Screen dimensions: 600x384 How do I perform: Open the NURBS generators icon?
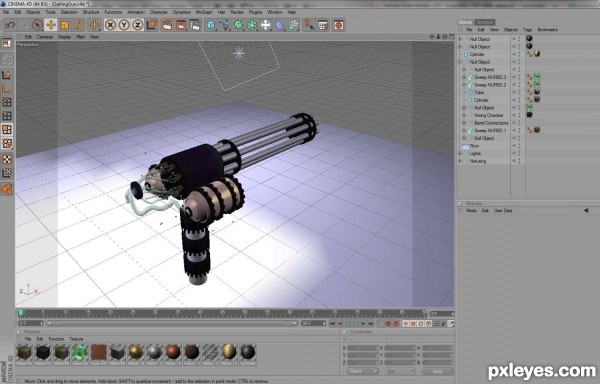[238, 25]
